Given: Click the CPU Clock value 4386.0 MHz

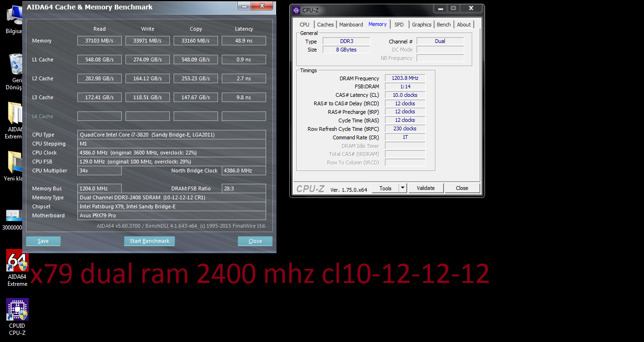Looking at the screenshot, I should (x=172, y=153).
